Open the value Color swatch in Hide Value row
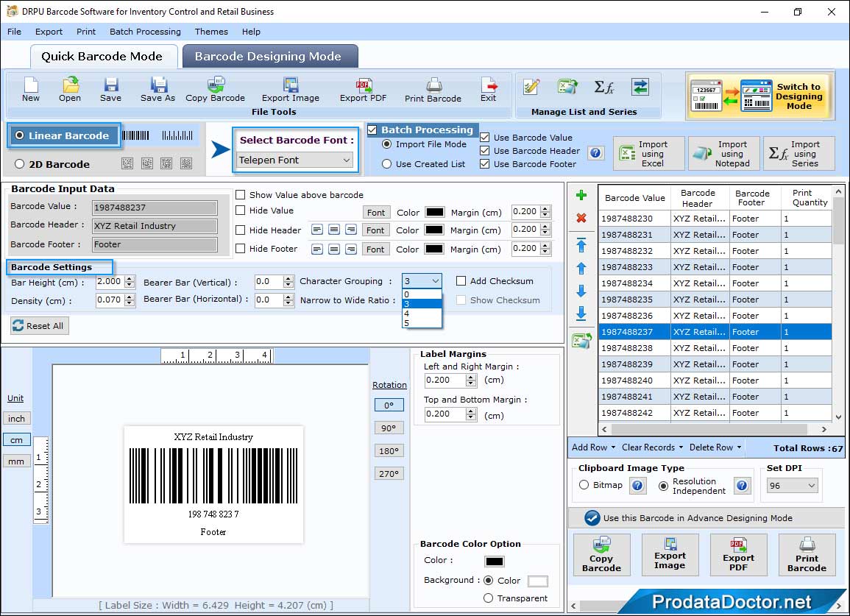Screen dimensions: 850x616 click(x=435, y=212)
